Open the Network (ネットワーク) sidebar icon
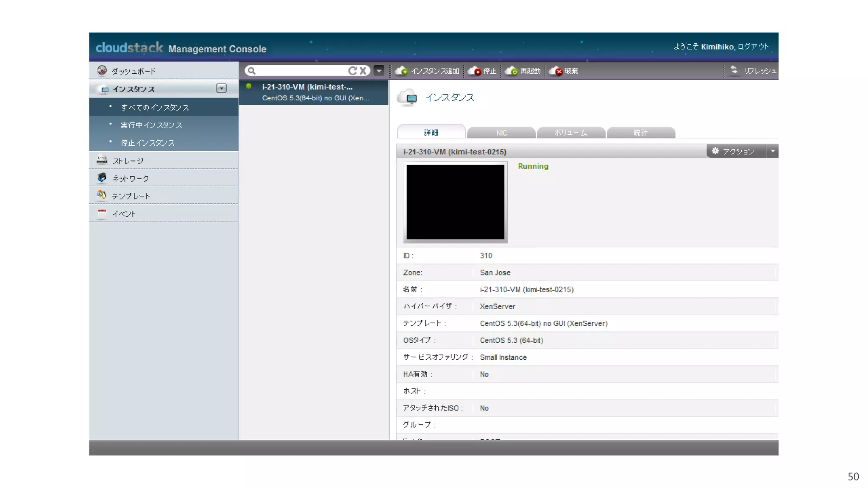This screenshot has width=868, height=488. tap(102, 177)
